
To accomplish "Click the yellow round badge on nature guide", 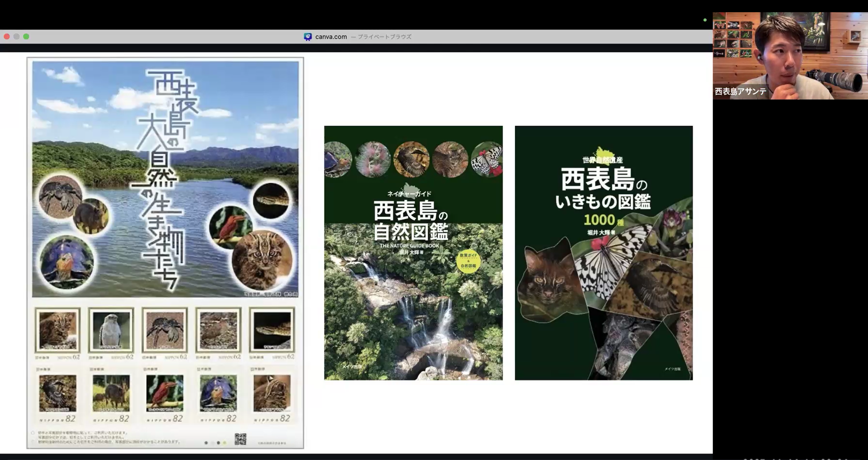I will (x=468, y=261).
